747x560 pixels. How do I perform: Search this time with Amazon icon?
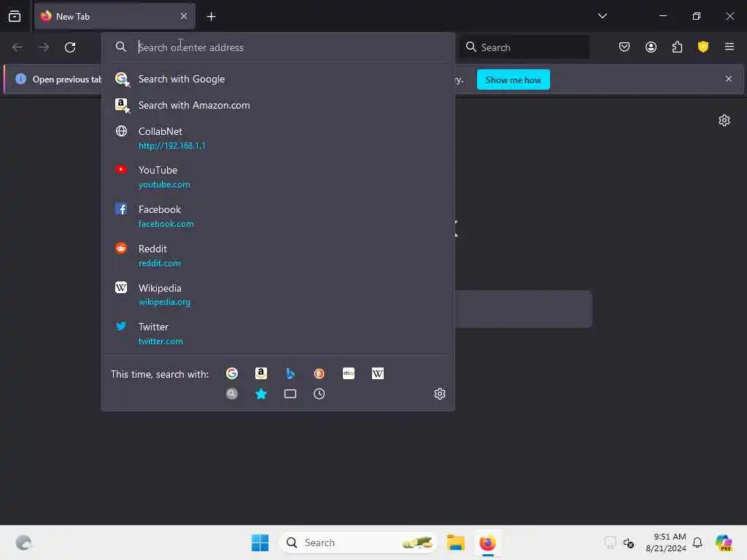(261, 374)
